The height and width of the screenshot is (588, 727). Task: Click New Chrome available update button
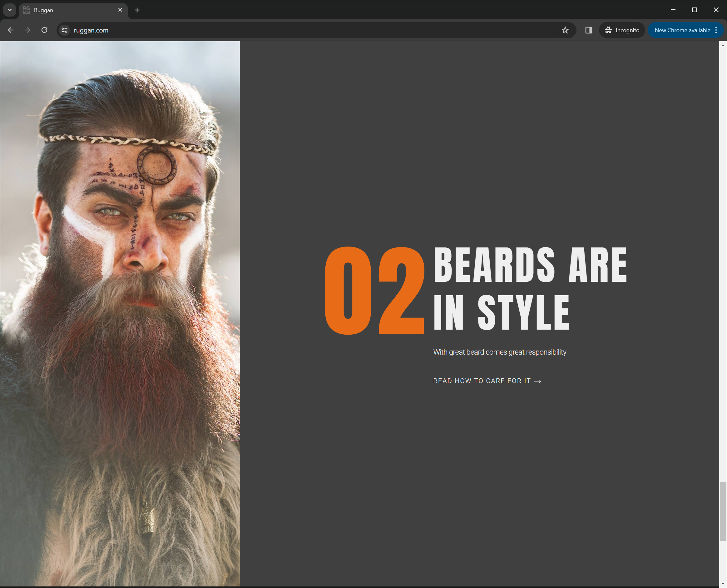[682, 30]
